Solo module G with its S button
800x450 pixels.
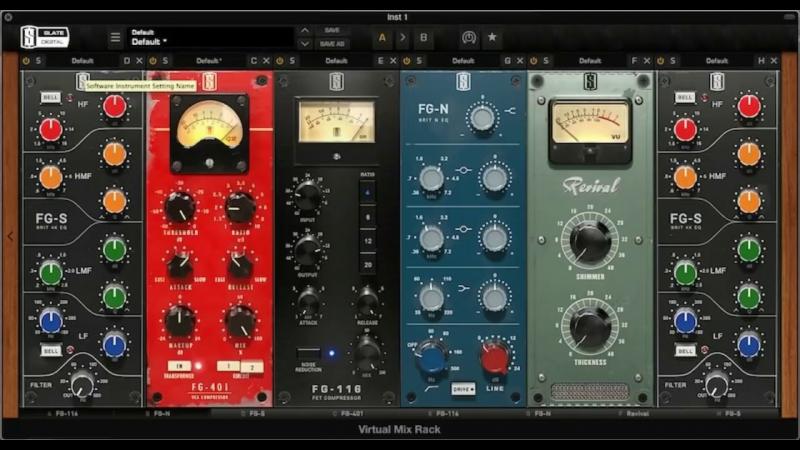[x=419, y=61]
